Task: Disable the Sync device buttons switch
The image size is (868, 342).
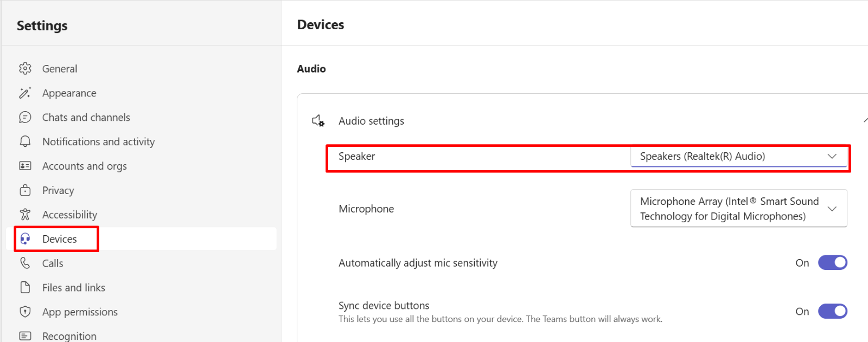Action: [x=832, y=312]
